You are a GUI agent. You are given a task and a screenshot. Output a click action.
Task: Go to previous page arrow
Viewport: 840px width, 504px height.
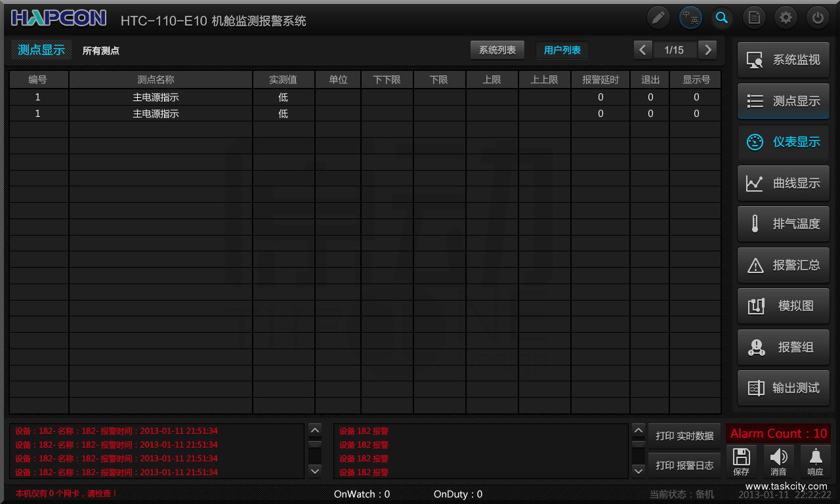coord(643,50)
